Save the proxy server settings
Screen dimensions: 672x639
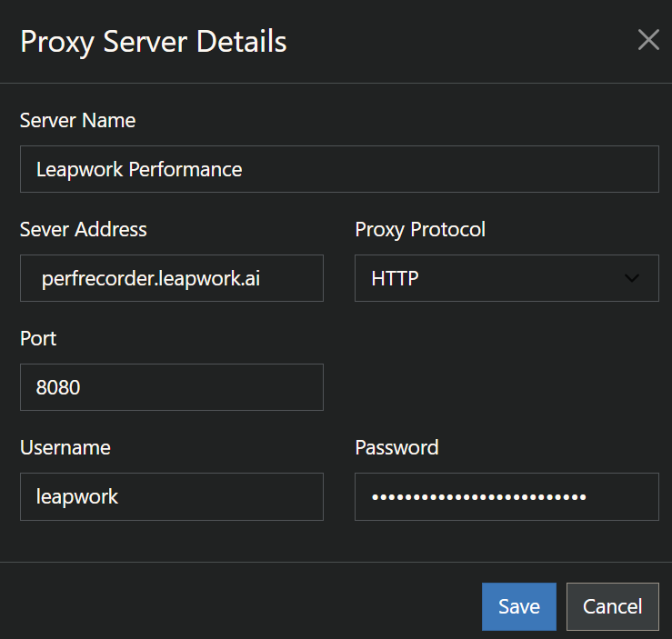519,606
